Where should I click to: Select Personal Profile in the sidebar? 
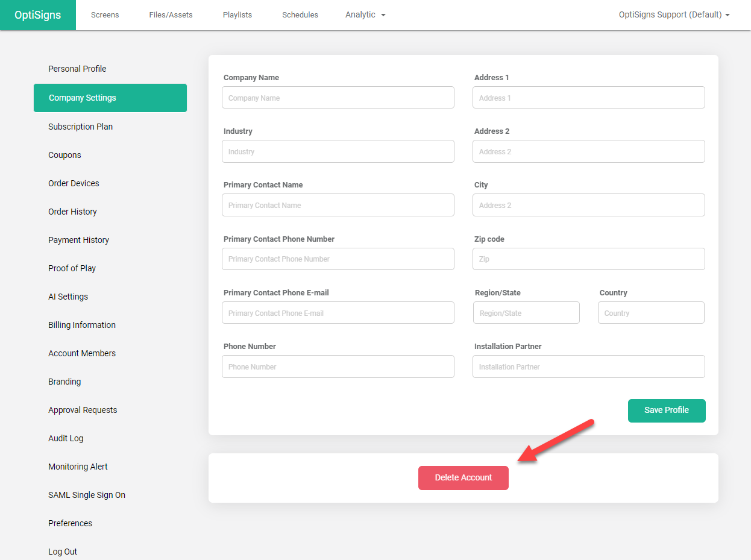pos(77,69)
